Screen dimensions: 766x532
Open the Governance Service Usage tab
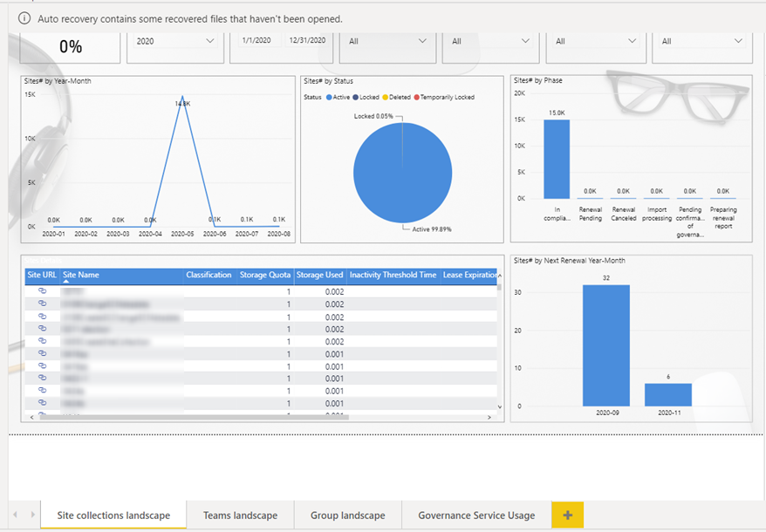pyautogui.click(x=475, y=515)
